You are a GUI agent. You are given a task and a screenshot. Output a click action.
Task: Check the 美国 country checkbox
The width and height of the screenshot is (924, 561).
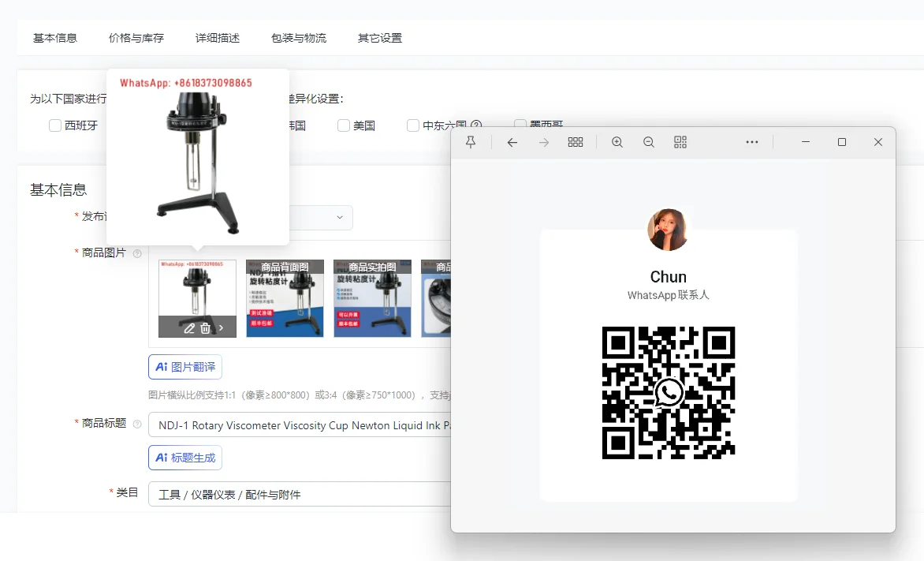(344, 125)
